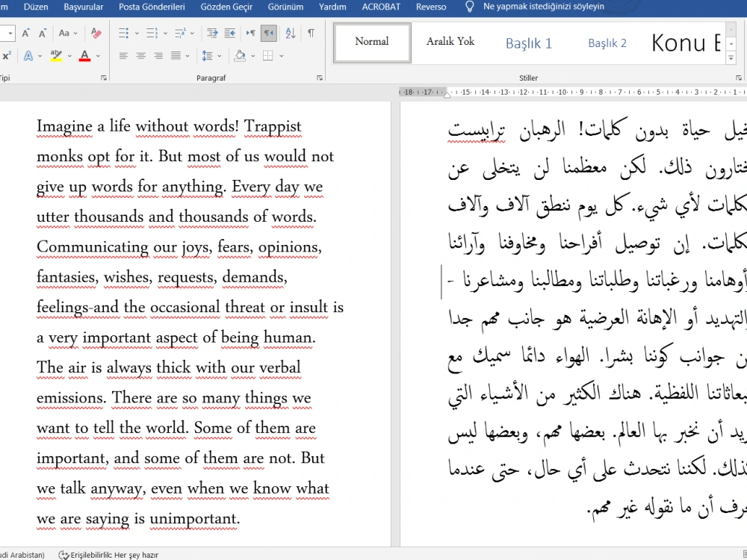Click the Erişilebilirlik: Her şey hazır status

(114, 555)
